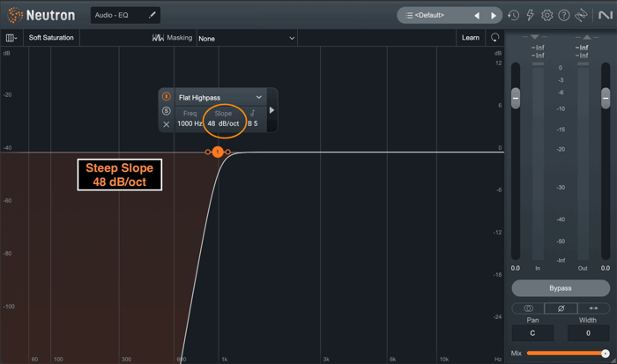Click the input gain value 0.0
The image size is (617, 364).
(x=516, y=268)
